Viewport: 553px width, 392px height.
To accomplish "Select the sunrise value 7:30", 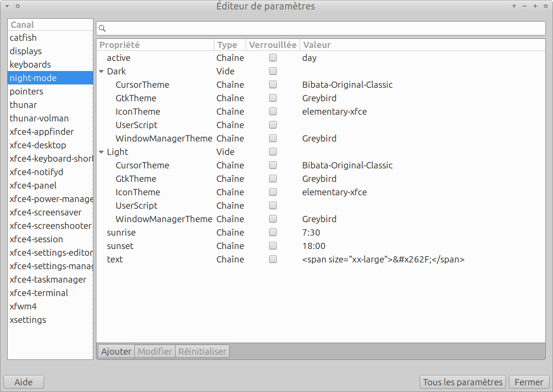I will tap(311, 233).
